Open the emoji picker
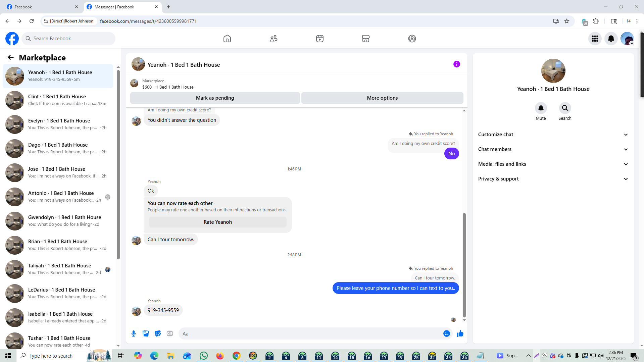 pos(447,333)
